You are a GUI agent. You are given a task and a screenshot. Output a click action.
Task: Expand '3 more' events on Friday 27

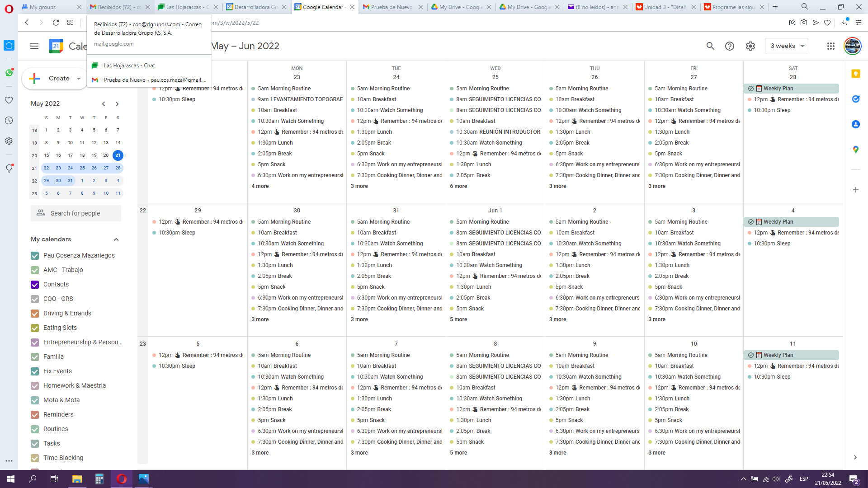657,186
